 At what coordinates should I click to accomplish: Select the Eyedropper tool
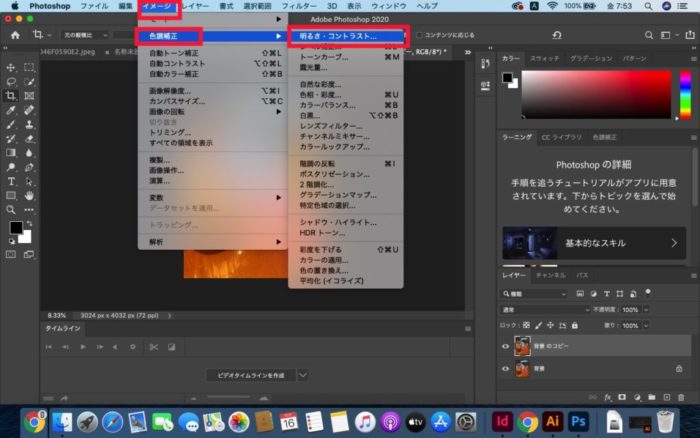(11, 110)
